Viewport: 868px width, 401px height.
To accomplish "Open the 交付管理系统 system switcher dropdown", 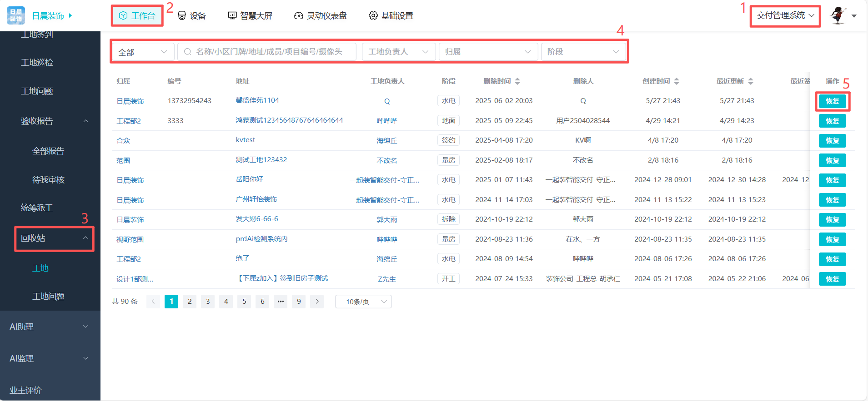I will click(x=785, y=15).
